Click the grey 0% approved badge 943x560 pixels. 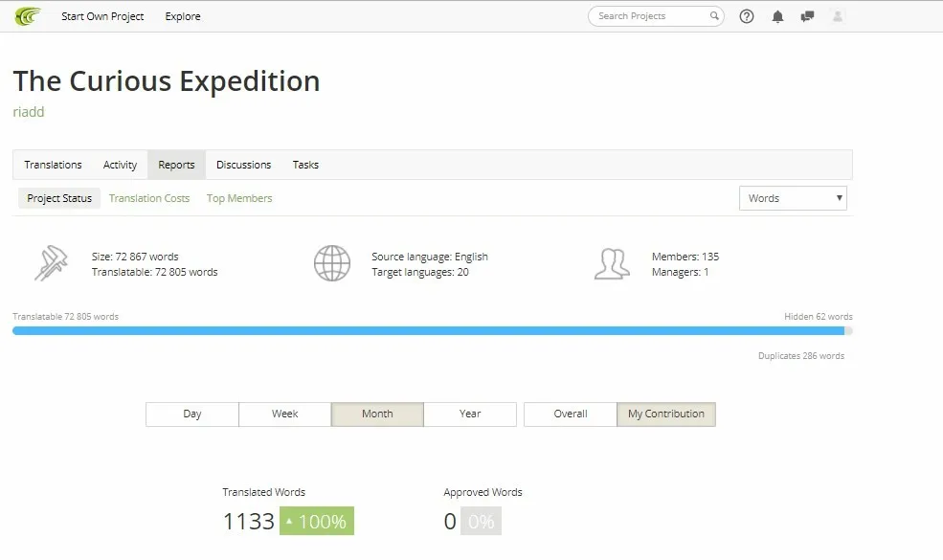tap(481, 521)
